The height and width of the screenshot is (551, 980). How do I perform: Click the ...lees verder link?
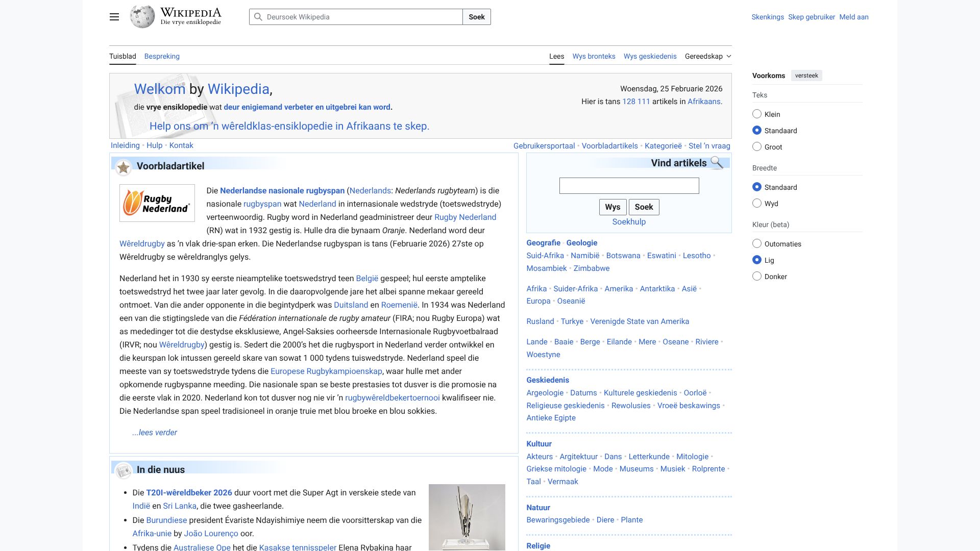pyautogui.click(x=155, y=433)
